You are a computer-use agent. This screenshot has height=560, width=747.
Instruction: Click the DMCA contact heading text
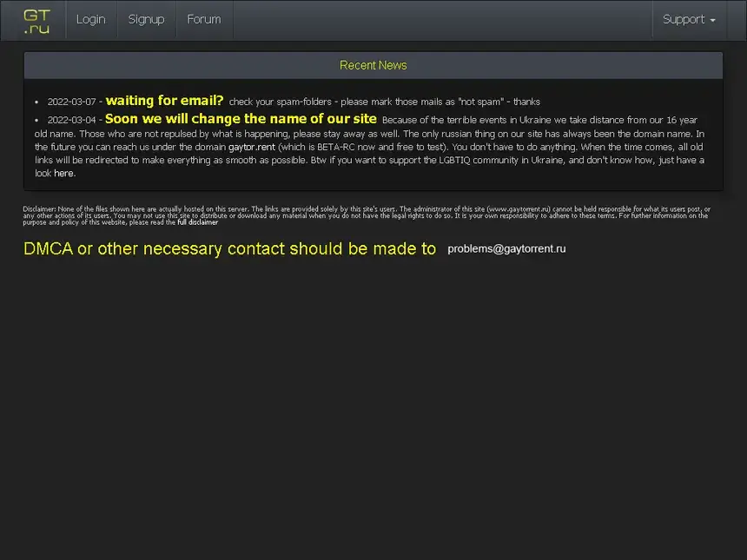click(x=229, y=249)
